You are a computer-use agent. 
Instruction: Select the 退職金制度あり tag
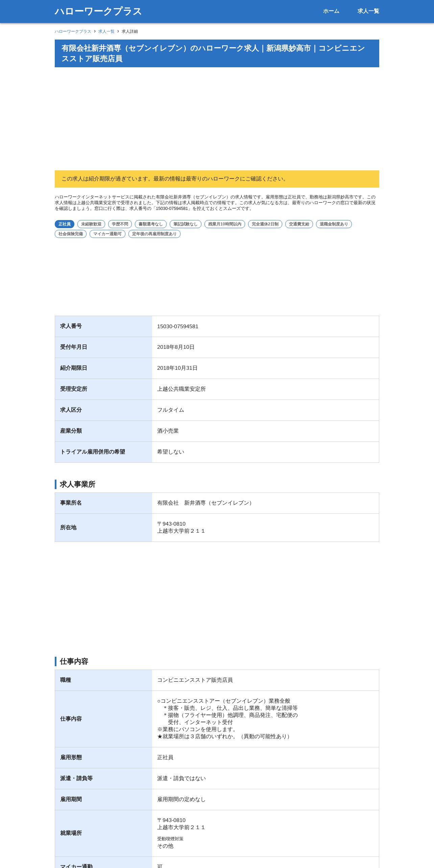(x=334, y=224)
